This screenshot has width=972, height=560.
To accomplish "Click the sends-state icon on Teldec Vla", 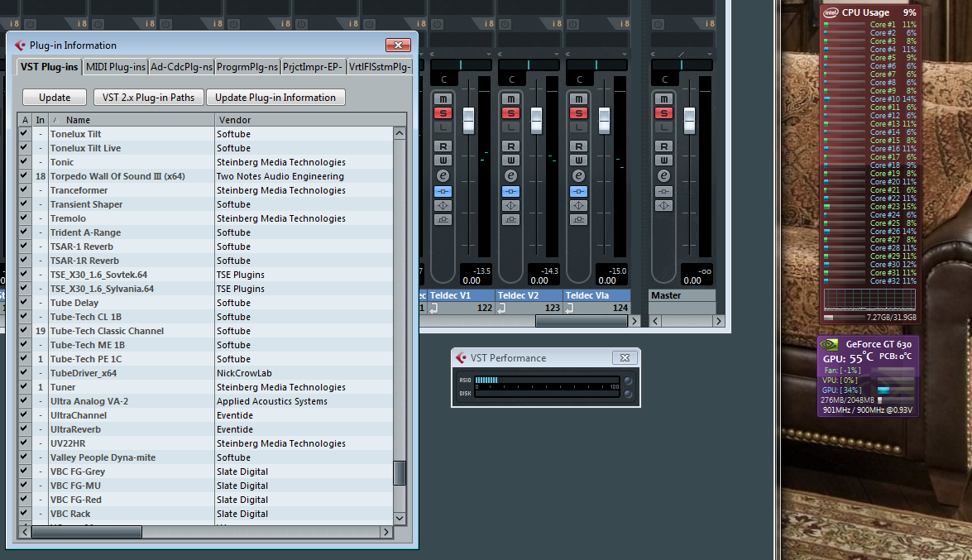I will [x=578, y=219].
